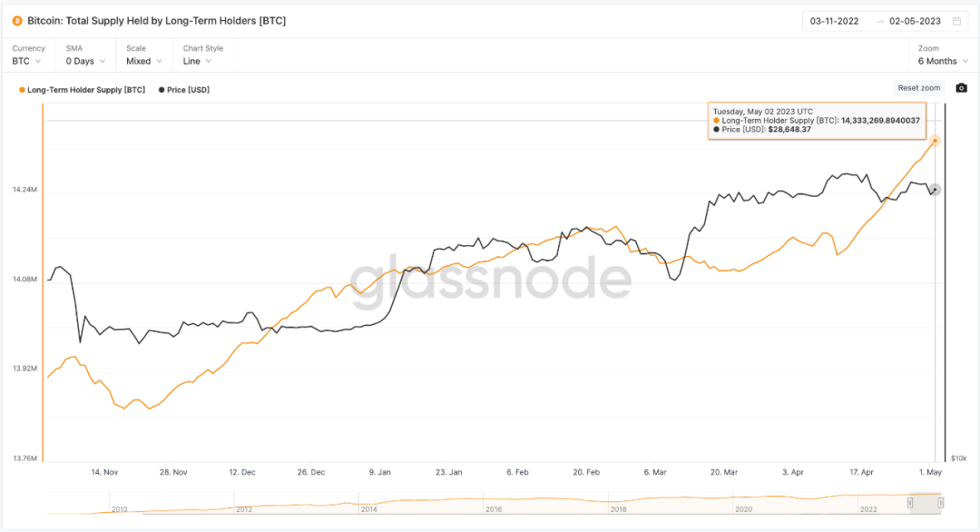Grab the left handle of range navigator
The image size is (980, 532).
(x=911, y=502)
